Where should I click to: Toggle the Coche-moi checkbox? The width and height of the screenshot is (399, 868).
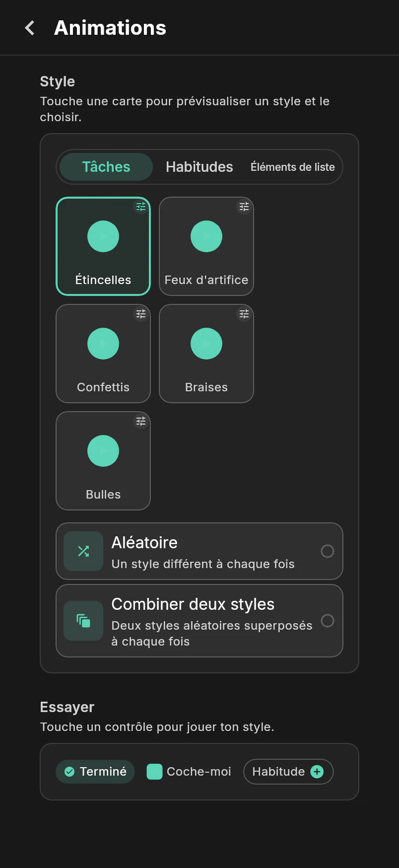pyautogui.click(x=154, y=772)
